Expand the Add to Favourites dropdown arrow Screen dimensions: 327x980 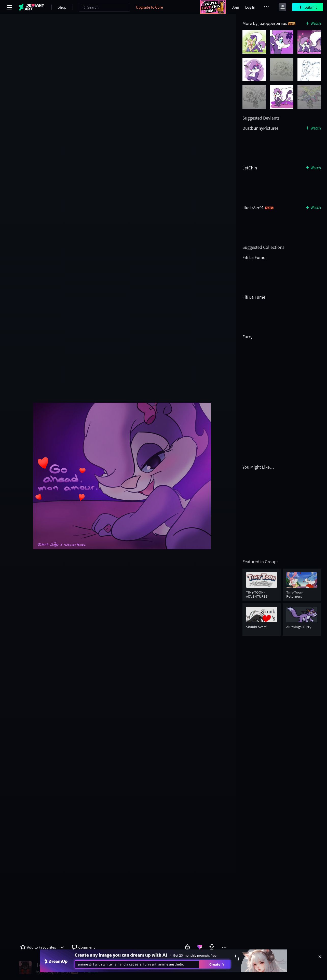(x=62, y=947)
